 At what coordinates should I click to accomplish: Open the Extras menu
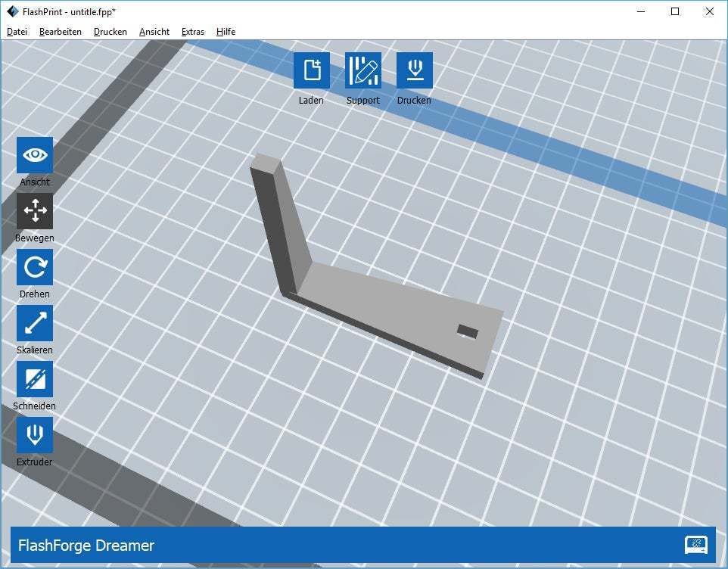(x=193, y=32)
